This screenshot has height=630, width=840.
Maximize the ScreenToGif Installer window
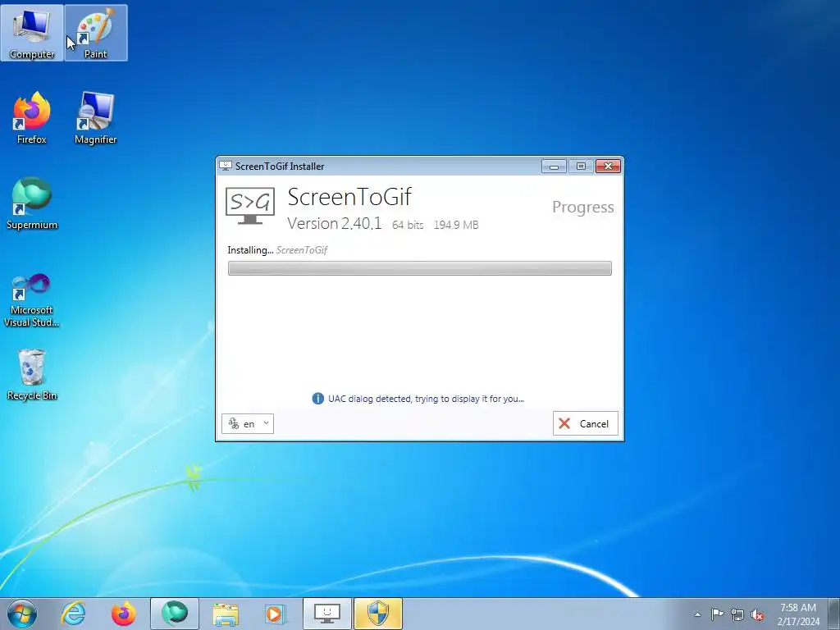point(581,167)
